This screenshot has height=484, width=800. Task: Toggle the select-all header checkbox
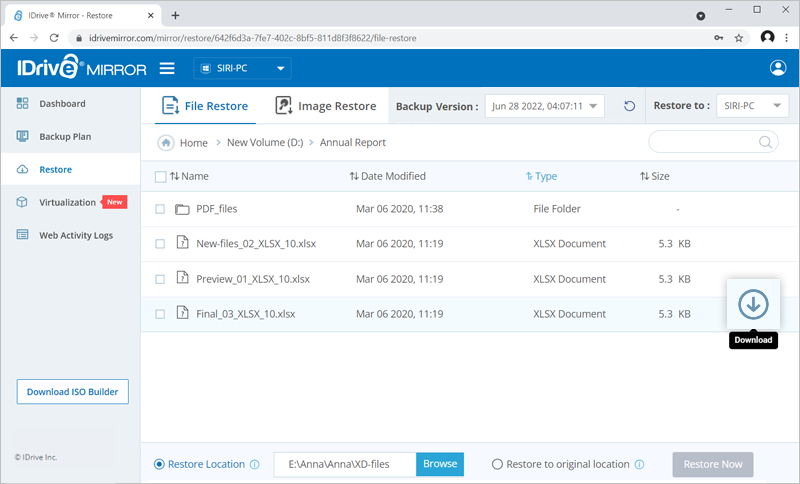(160, 177)
